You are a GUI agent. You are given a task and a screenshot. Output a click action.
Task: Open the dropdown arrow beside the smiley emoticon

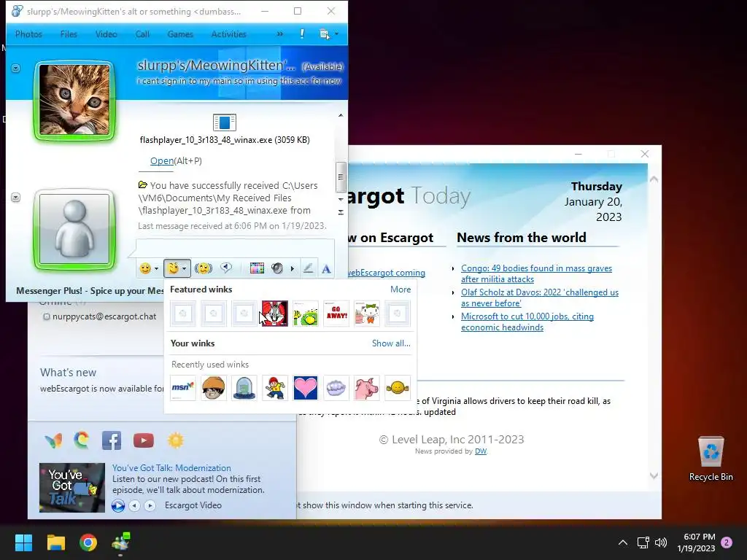pos(156,268)
